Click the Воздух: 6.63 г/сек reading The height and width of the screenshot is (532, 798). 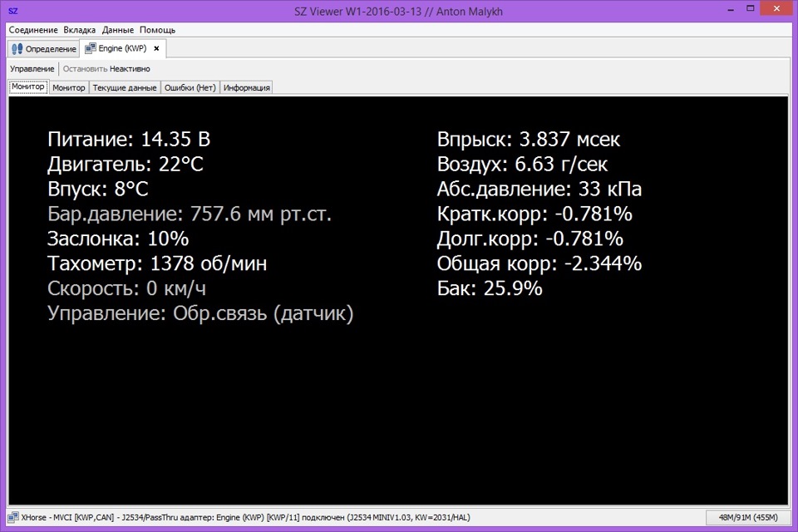pyautogui.click(x=522, y=164)
